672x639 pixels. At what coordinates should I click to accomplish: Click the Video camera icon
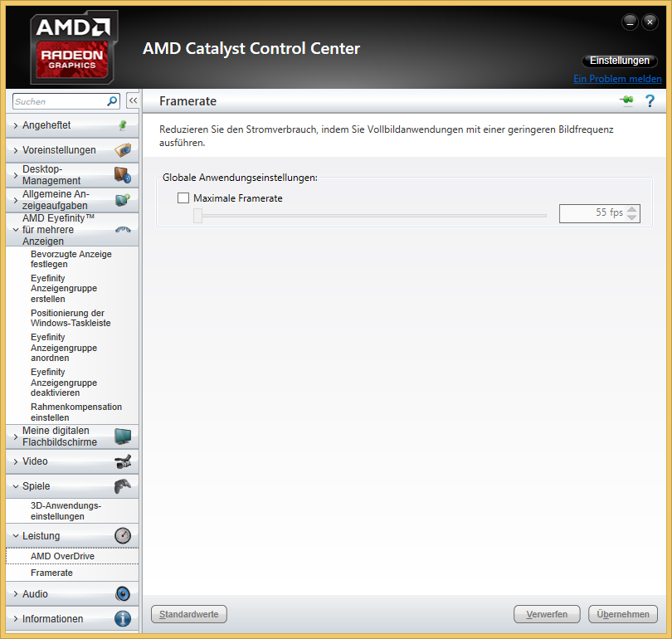[x=123, y=461]
